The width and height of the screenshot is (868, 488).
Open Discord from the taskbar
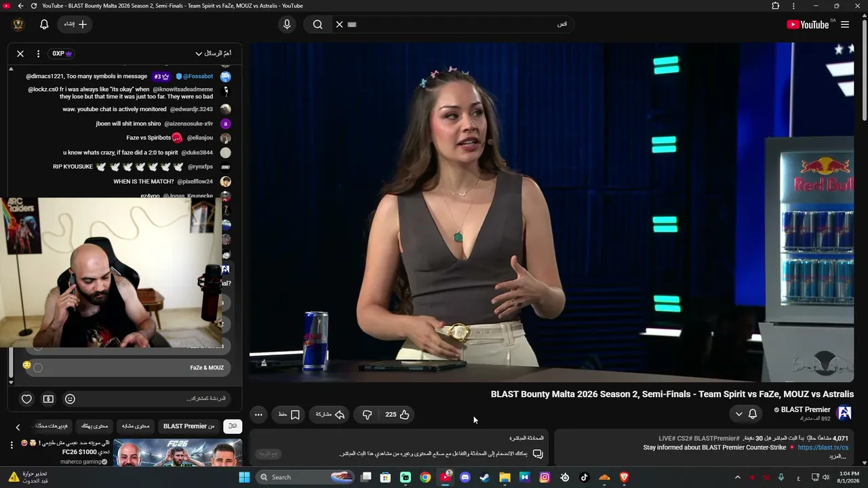465,477
